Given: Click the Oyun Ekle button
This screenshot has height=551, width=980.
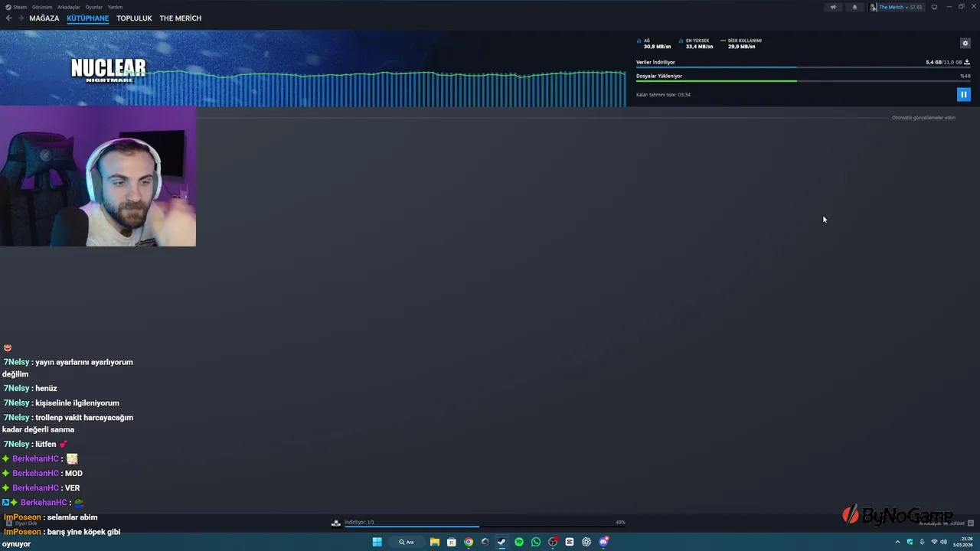Looking at the screenshot, I should [21, 523].
